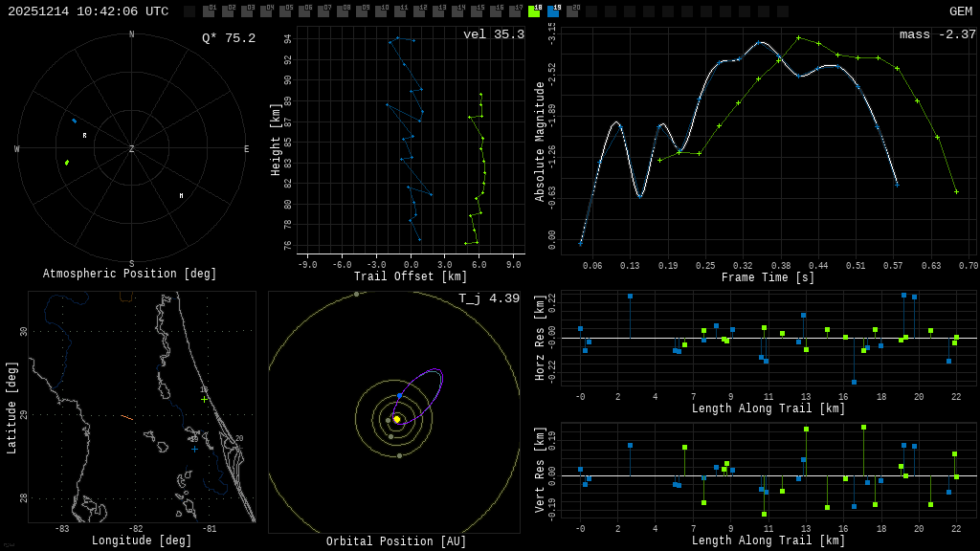Click station indicator box 01
This screenshot has height=551, width=980.
coord(209,11)
